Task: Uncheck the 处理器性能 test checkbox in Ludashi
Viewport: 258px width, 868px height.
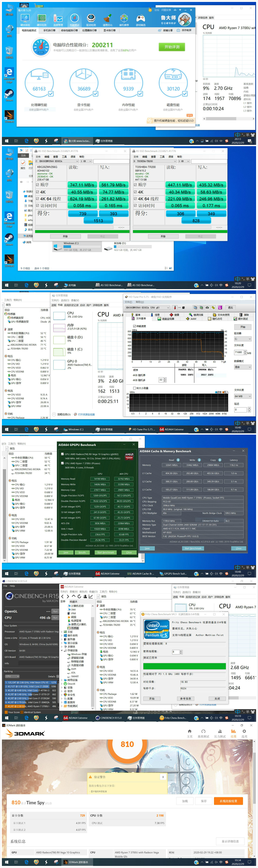Action: click(x=51, y=94)
